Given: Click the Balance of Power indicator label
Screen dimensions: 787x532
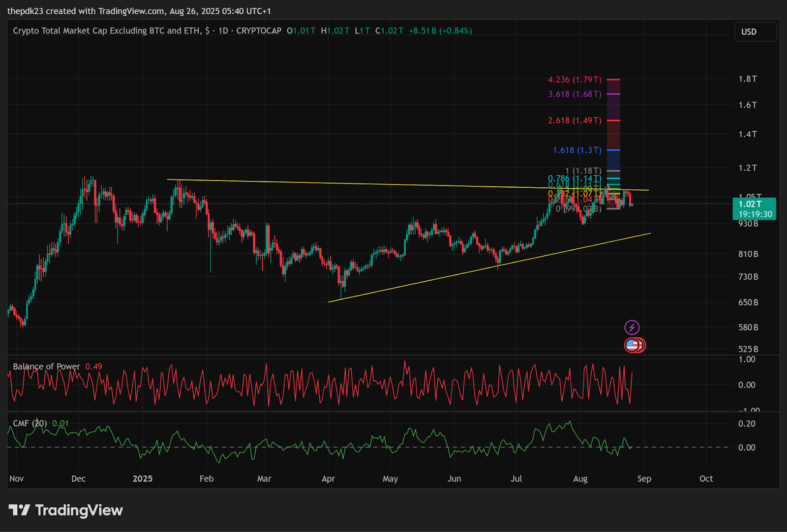Looking at the screenshot, I should (46, 367).
